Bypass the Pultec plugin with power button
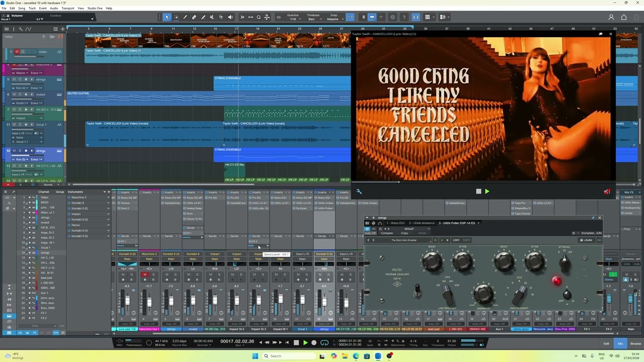Viewport: 644px width, 362px height. tap(367, 228)
